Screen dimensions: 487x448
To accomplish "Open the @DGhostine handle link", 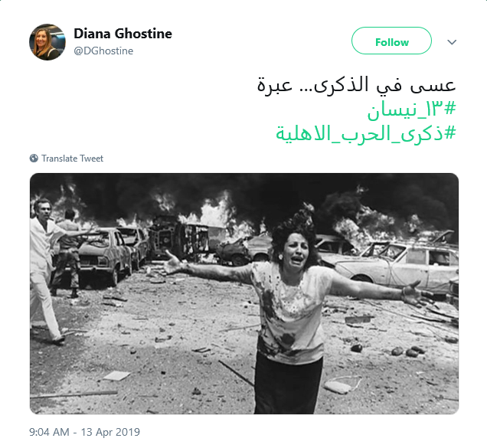I will [x=103, y=51].
